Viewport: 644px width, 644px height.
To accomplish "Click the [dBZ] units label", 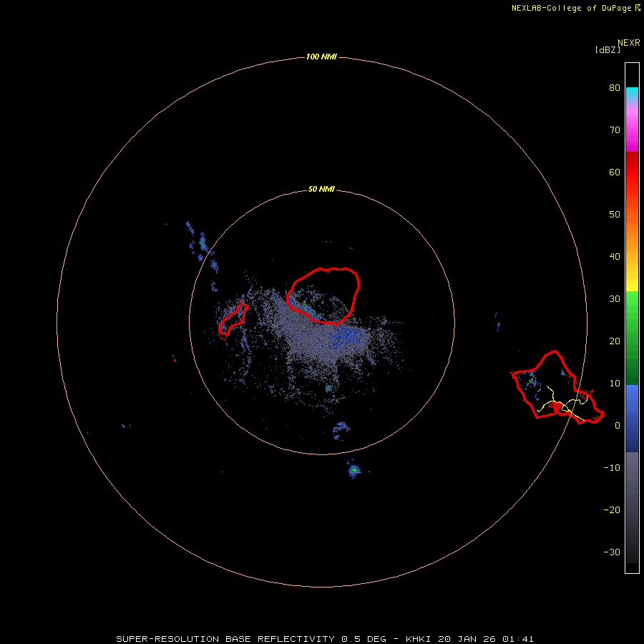I will click(x=608, y=50).
